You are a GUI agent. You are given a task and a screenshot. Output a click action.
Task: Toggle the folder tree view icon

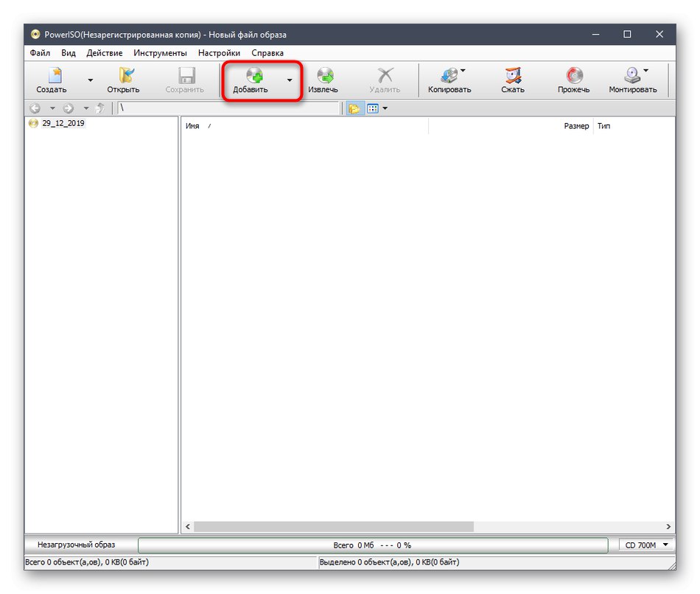[x=354, y=108]
